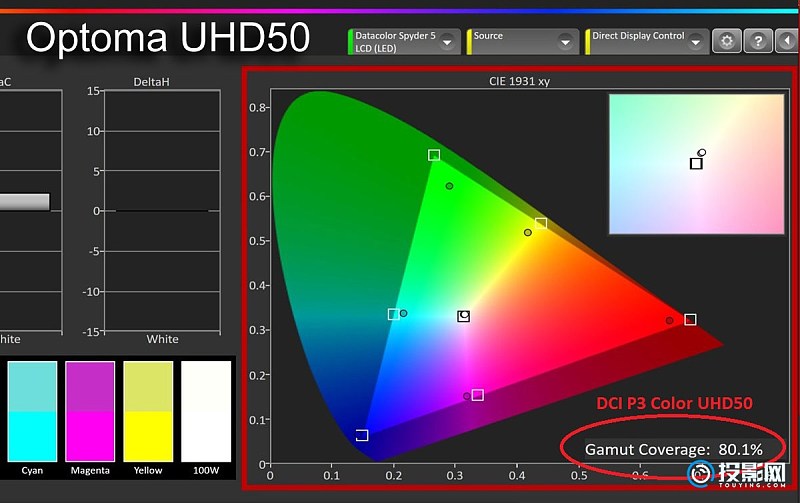Open the settings gear icon
The height and width of the screenshot is (503, 800).
click(727, 41)
